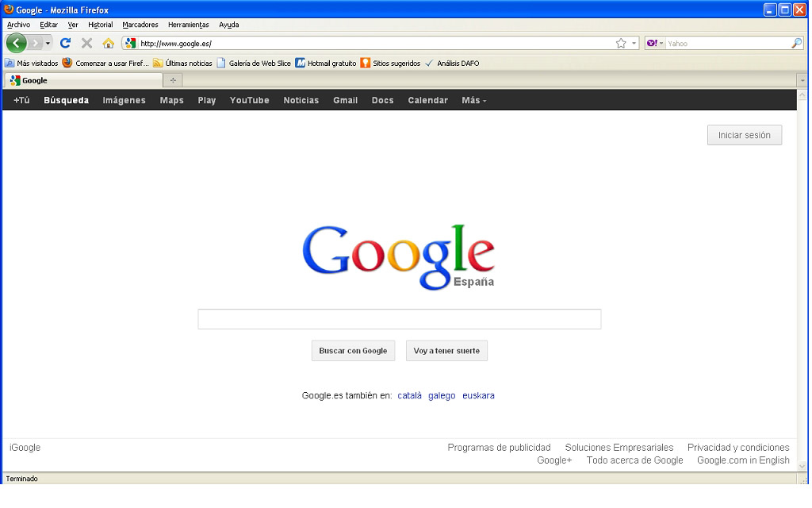The image size is (812, 508).
Task: Open the Herramientas menu
Action: pos(188,25)
